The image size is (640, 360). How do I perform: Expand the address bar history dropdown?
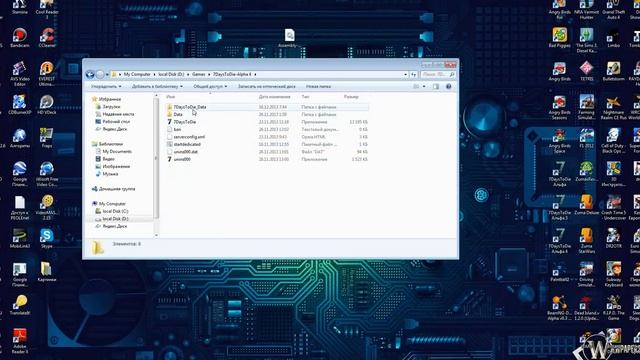405,75
